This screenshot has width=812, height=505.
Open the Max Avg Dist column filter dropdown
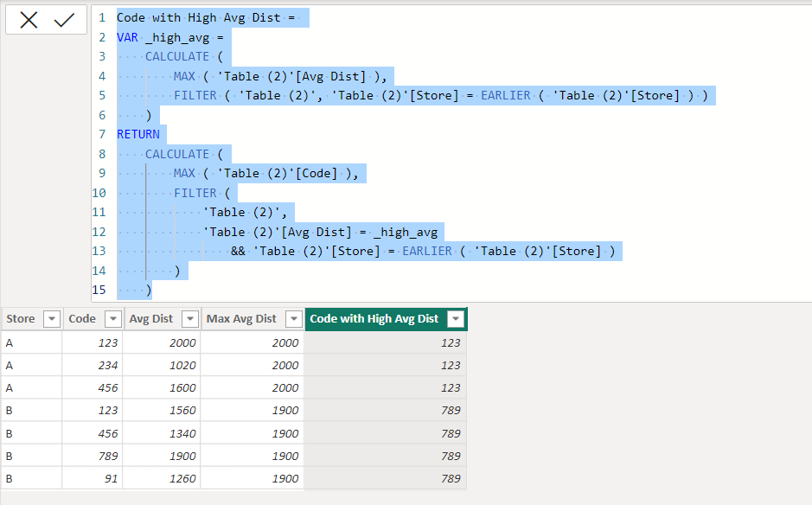pyautogui.click(x=294, y=319)
